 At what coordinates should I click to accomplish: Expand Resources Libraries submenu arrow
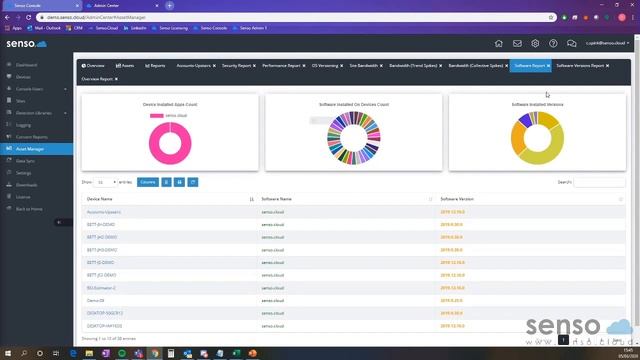coord(65,113)
